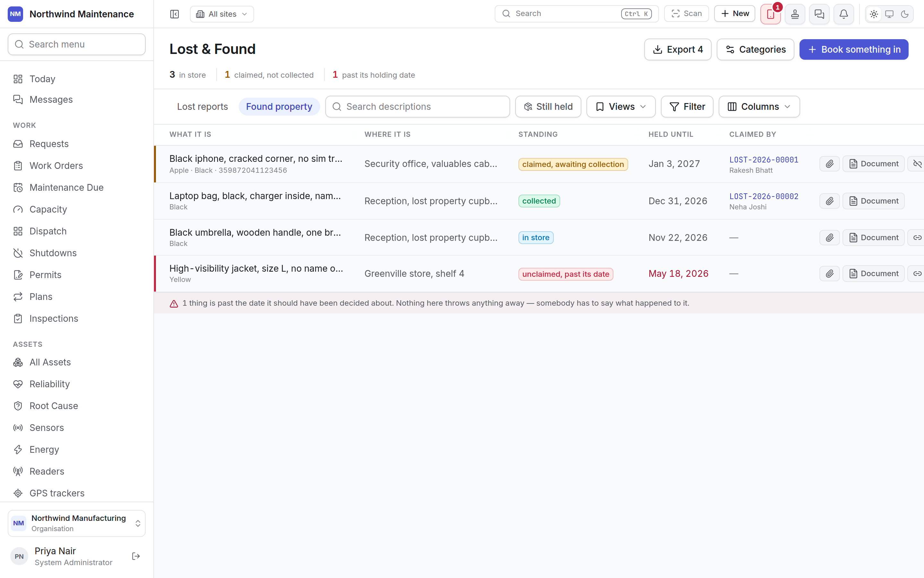Image resolution: width=924 pixels, height=578 pixels.
Task: Collapse the sidebar panel icon
Action: 175,14
